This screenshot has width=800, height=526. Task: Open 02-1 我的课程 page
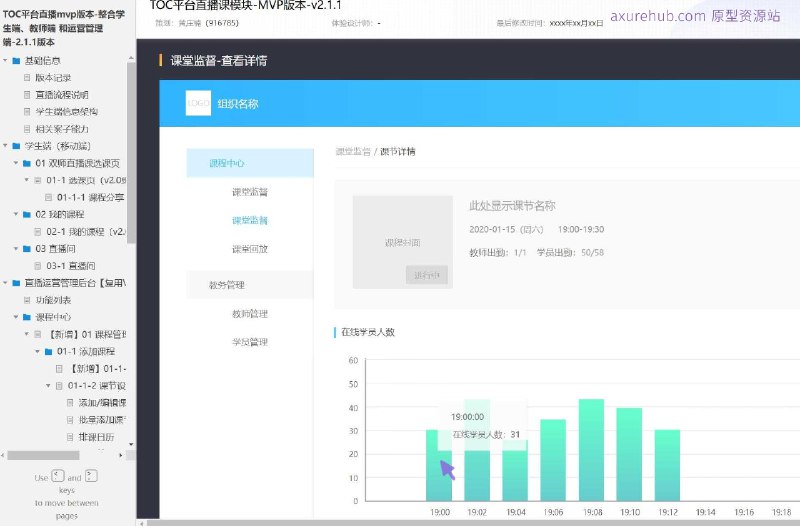coord(86,232)
